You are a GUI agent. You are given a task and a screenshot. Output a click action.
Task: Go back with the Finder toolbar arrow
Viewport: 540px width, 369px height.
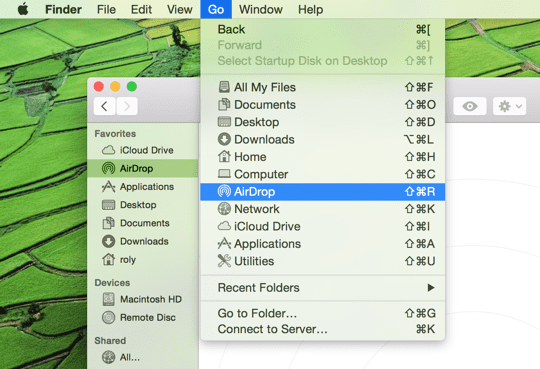pos(105,106)
